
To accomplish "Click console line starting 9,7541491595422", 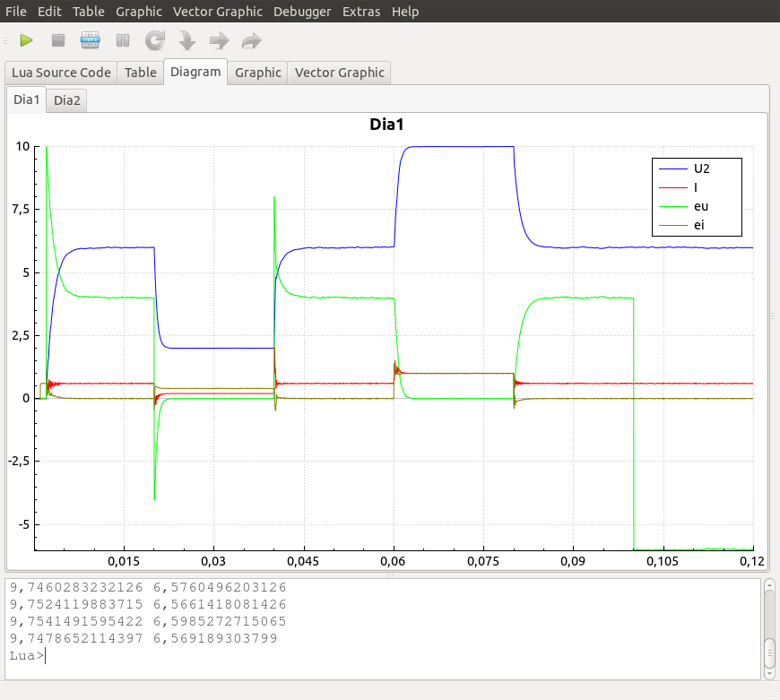I will [x=148, y=621].
